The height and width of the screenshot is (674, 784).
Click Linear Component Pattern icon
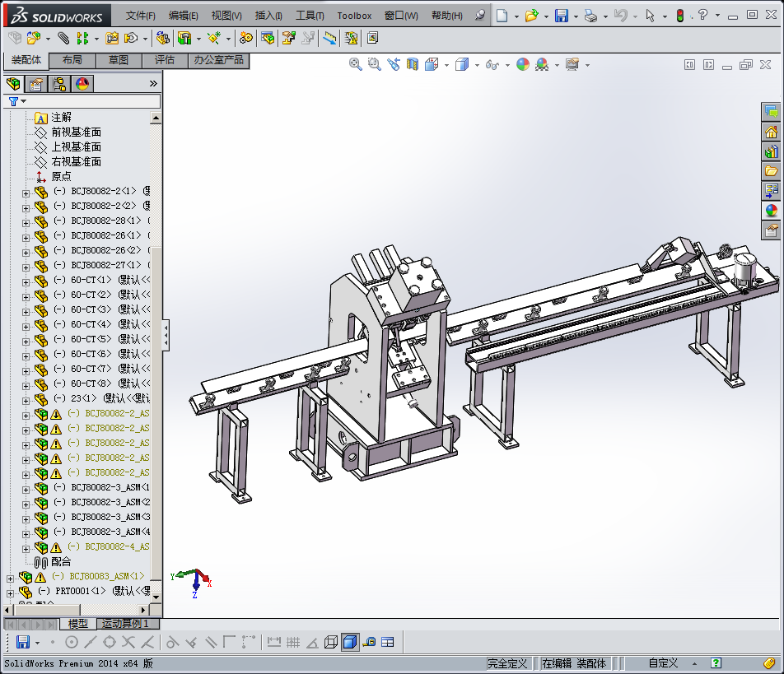[x=82, y=38]
